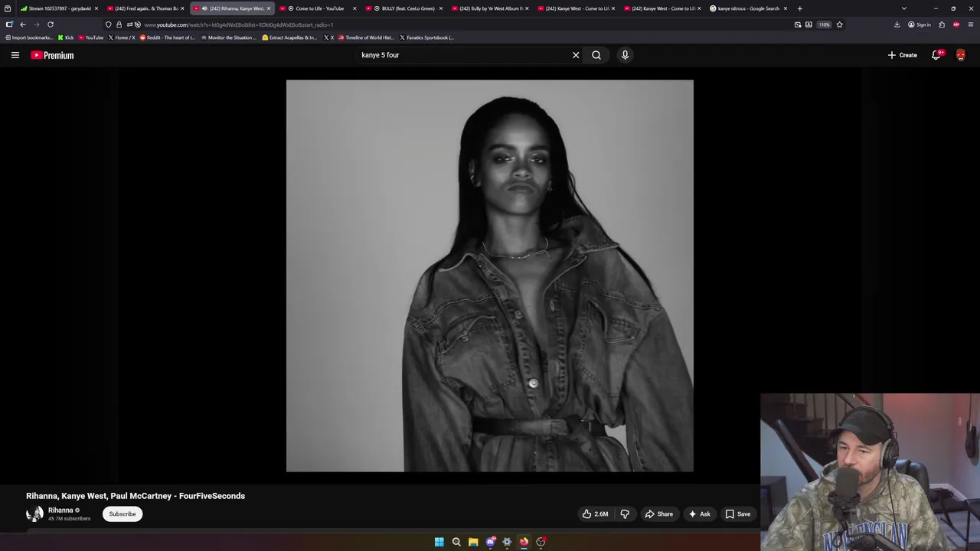Open the Create upload menu
This screenshot has width=980, height=551.
[x=903, y=55]
